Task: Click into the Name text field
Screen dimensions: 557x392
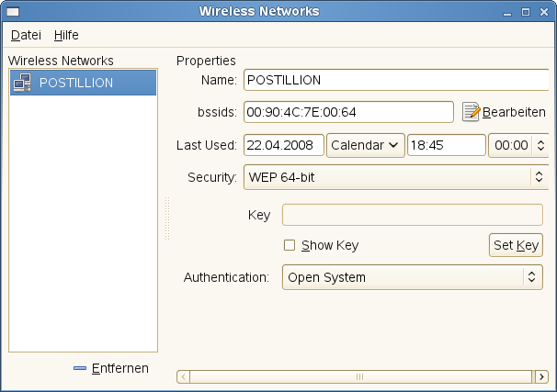Action: pos(395,80)
